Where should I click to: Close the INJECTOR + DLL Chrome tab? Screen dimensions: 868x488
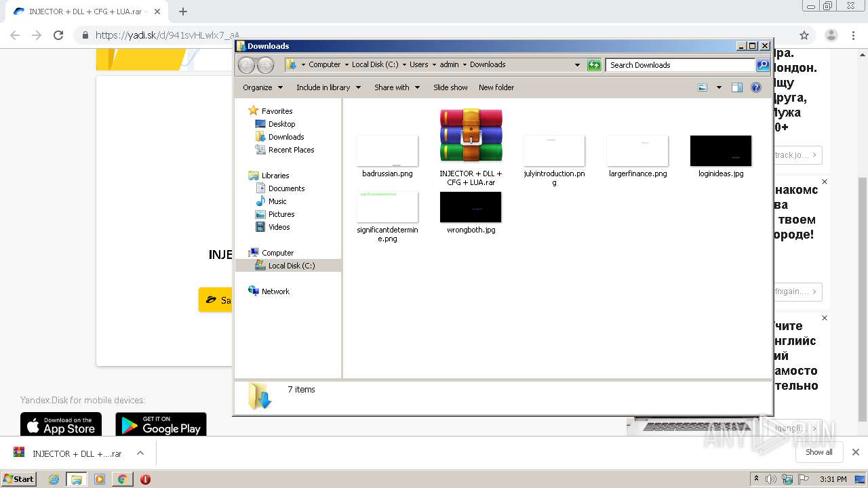(x=157, y=12)
